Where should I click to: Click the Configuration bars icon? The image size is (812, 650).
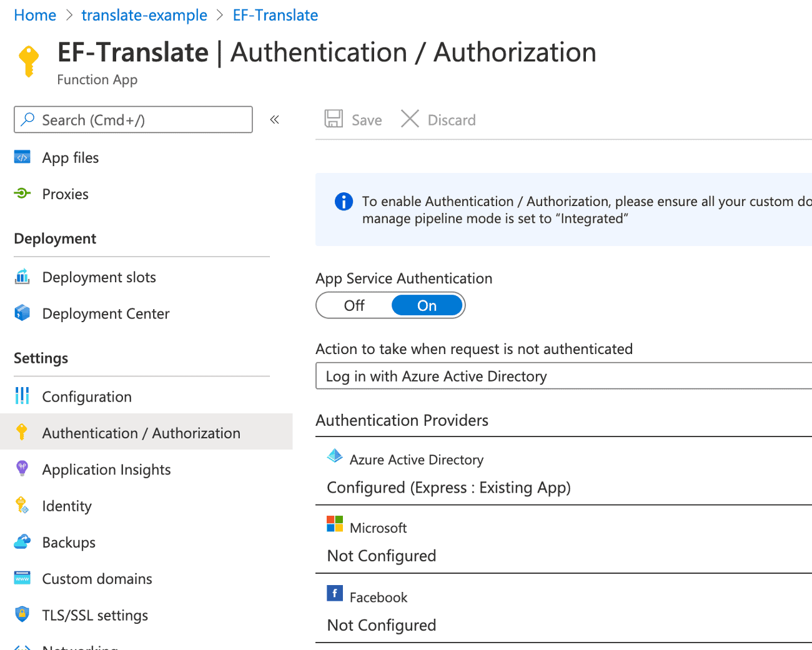tap(22, 396)
